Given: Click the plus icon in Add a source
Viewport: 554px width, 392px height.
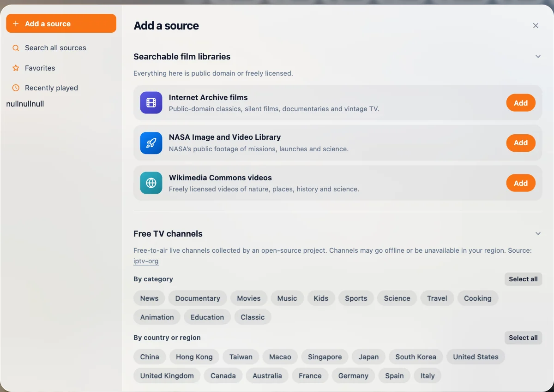Looking at the screenshot, I should [x=16, y=24].
